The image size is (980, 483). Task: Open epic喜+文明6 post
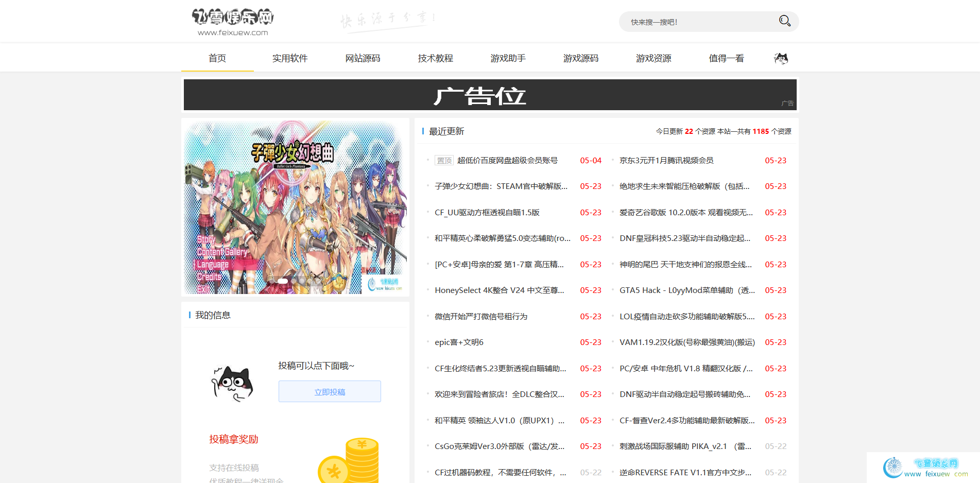pos(459,342)
